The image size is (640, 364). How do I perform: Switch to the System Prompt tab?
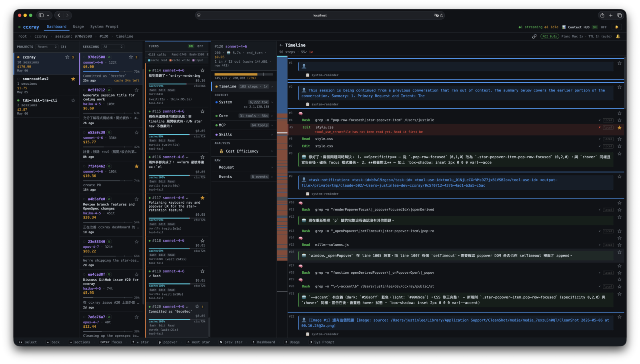click(x=104, y=27)
